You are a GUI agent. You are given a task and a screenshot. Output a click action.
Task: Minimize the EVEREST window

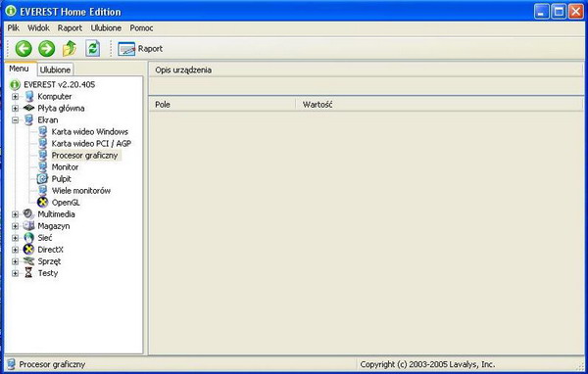541,12
